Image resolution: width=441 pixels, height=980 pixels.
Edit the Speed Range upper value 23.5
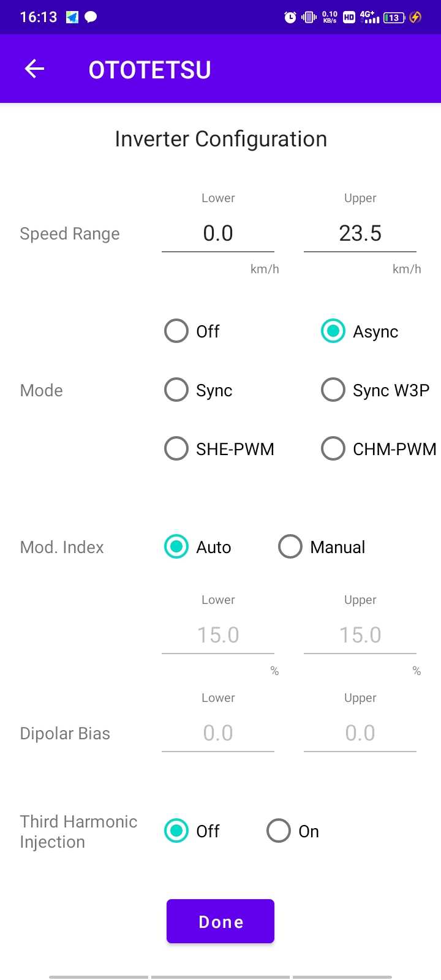(360, 233)
